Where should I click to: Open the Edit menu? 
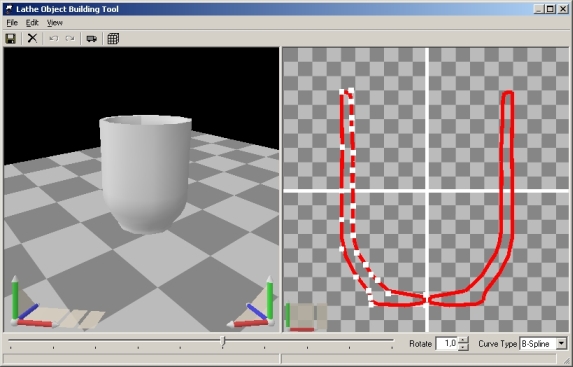click(32, 23)
